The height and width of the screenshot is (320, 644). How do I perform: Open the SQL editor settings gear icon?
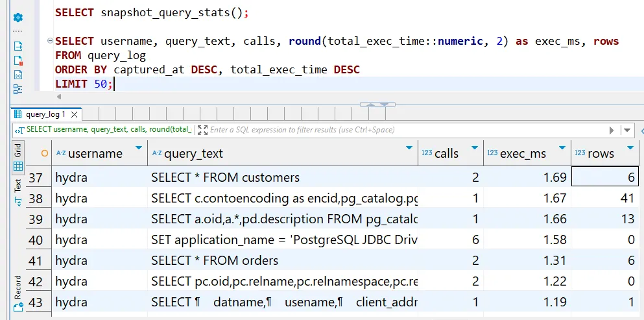(18, 18)
